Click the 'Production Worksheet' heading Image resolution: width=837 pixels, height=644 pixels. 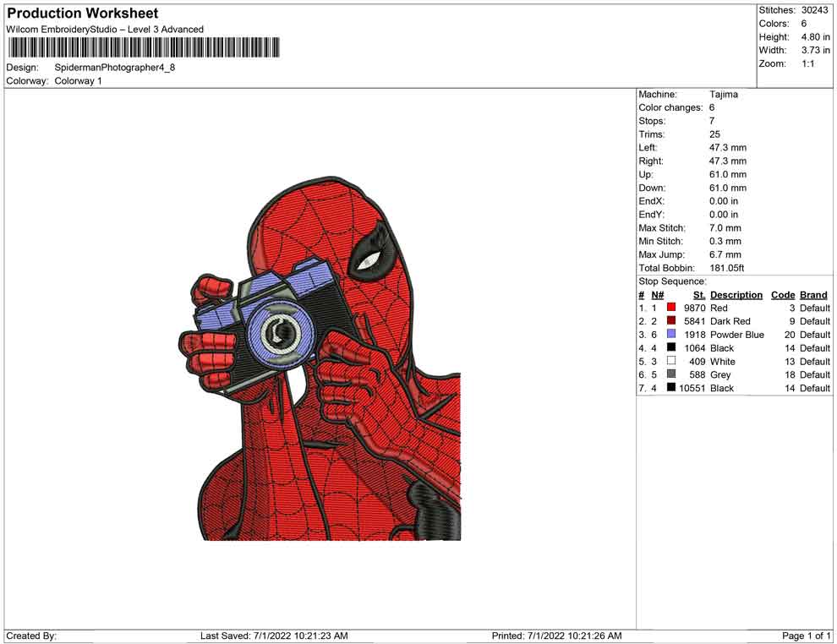coord(83,14)
